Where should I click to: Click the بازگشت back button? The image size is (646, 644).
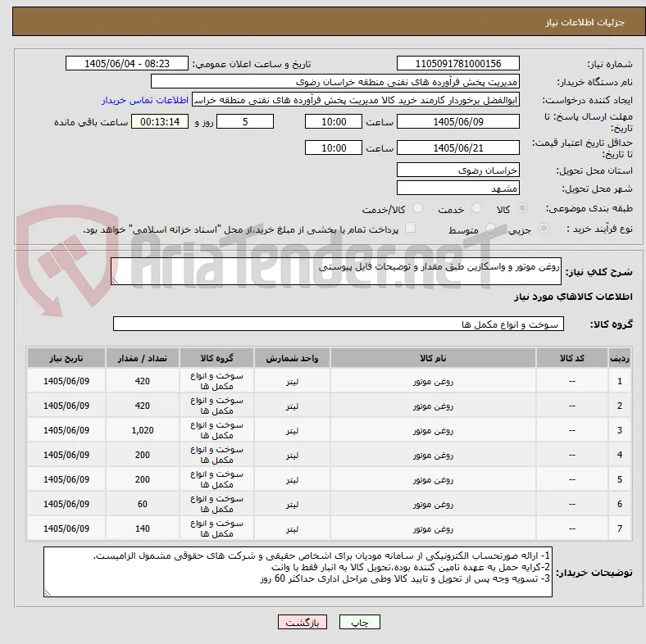303,622
